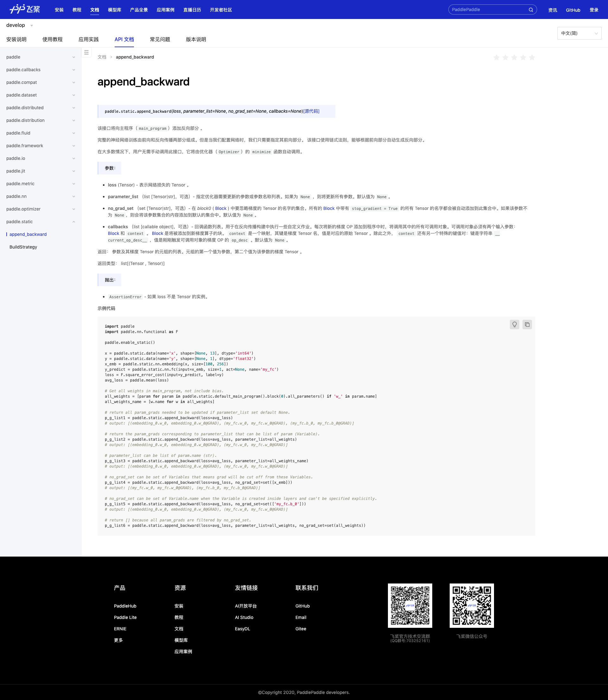
Task: Click the code block lightbulb icon
Action: pyautogui.click(x=514, y=325)
